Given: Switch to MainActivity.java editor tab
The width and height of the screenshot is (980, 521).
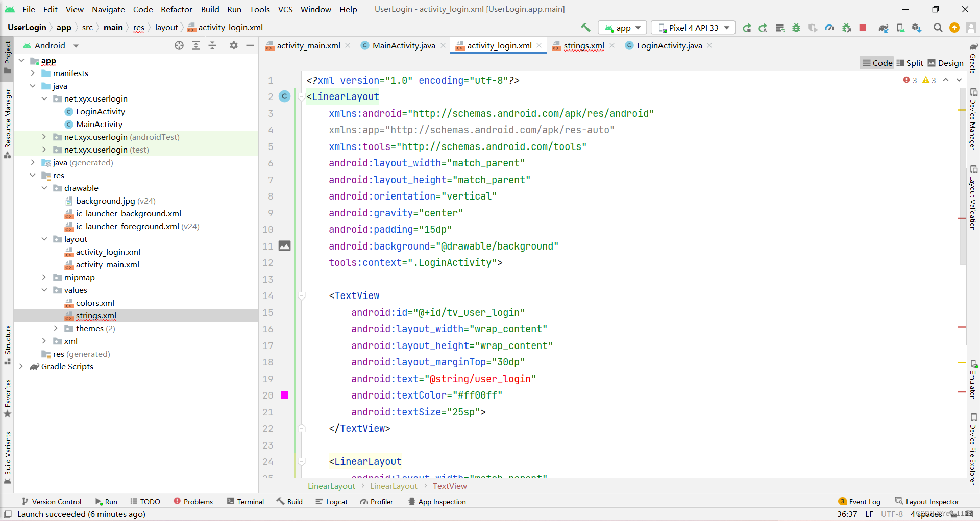Looking at the screenshot, I should pyautogui.click(x=403, y=46).
